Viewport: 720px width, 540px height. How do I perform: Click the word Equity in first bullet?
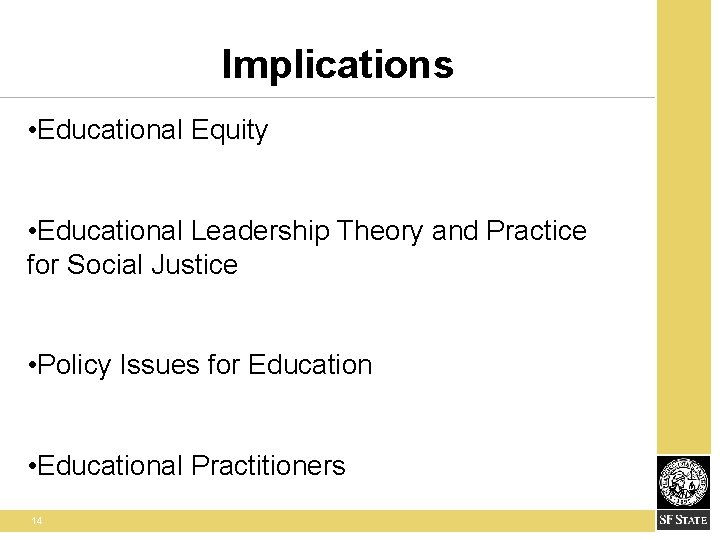229,130
